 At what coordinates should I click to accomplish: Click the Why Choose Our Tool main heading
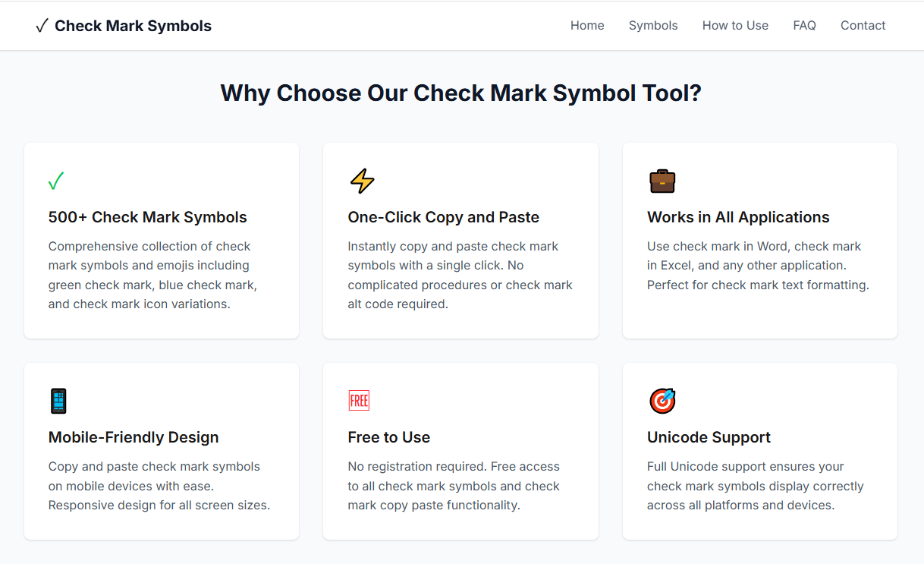[x=461, y=93]
